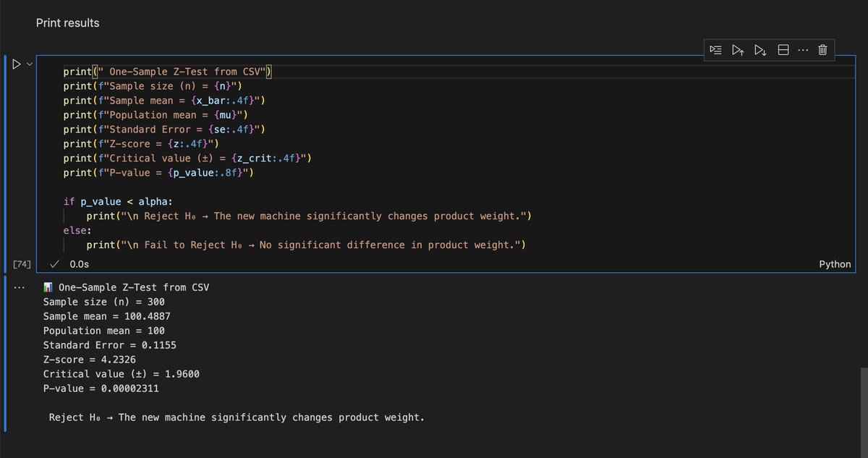Screen dimensions: 868x458
Task: Click output 'Critical value (±) = 1.9600'
Action: pos(122,374)
